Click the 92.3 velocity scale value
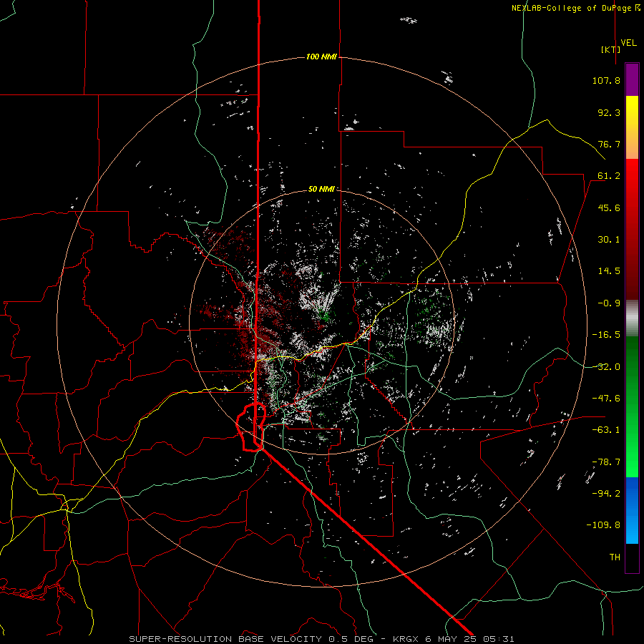 point(609,112)
